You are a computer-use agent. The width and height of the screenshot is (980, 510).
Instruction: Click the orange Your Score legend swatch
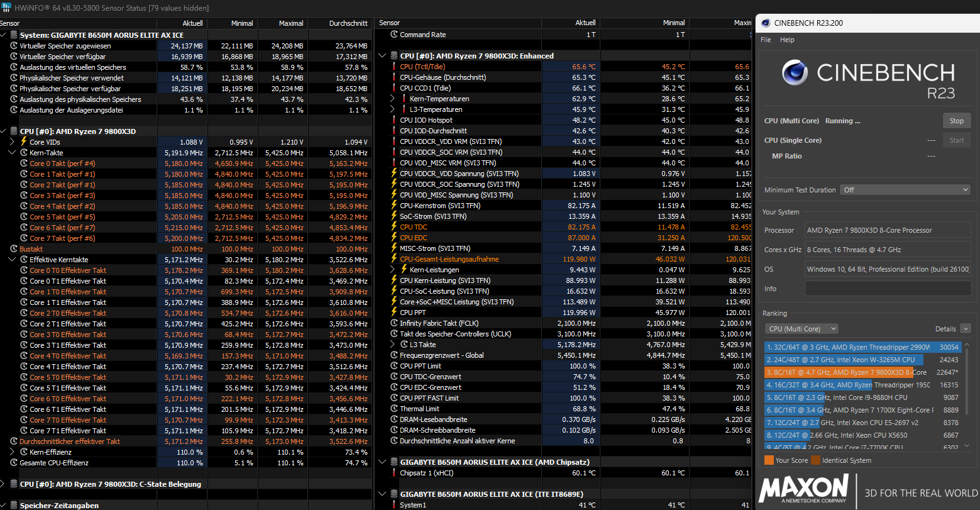point(769,460)
